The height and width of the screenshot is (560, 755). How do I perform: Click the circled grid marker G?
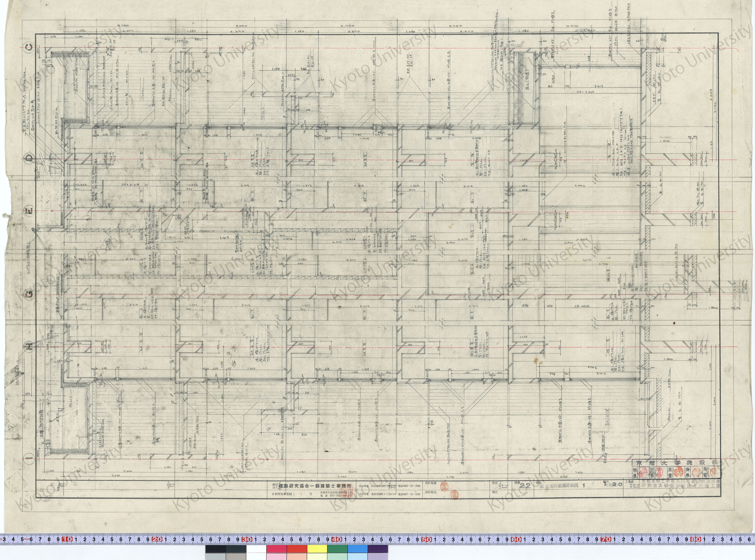[29, 294]
